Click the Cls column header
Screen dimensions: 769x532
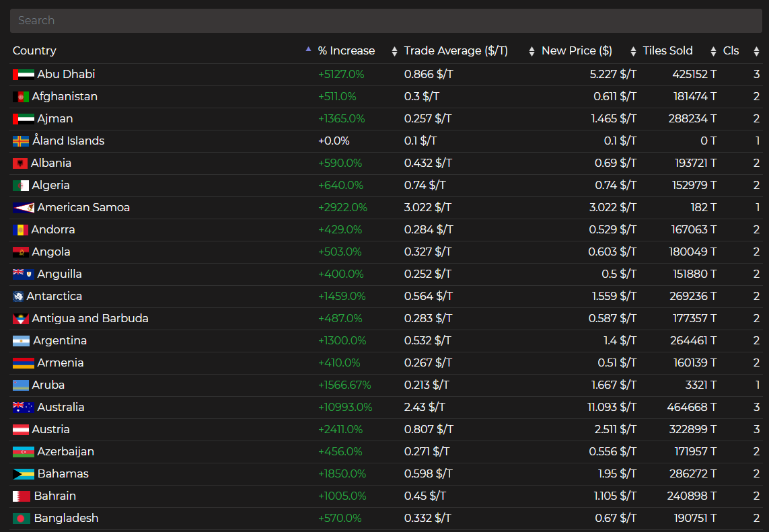tap(731, 51)
